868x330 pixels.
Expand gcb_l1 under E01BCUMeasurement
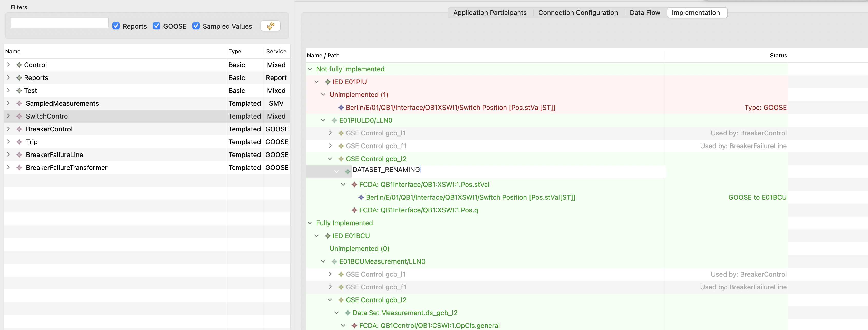point(330,274)
